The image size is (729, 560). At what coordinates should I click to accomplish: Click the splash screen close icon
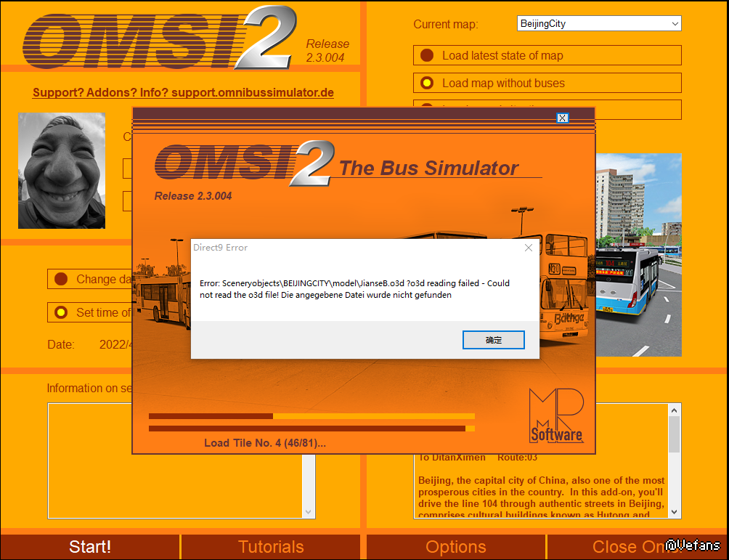click(562, 118)
